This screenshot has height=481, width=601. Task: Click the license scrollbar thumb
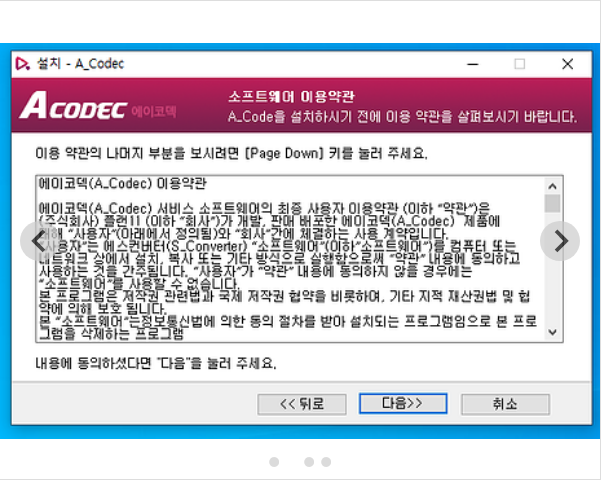(552, 203)
